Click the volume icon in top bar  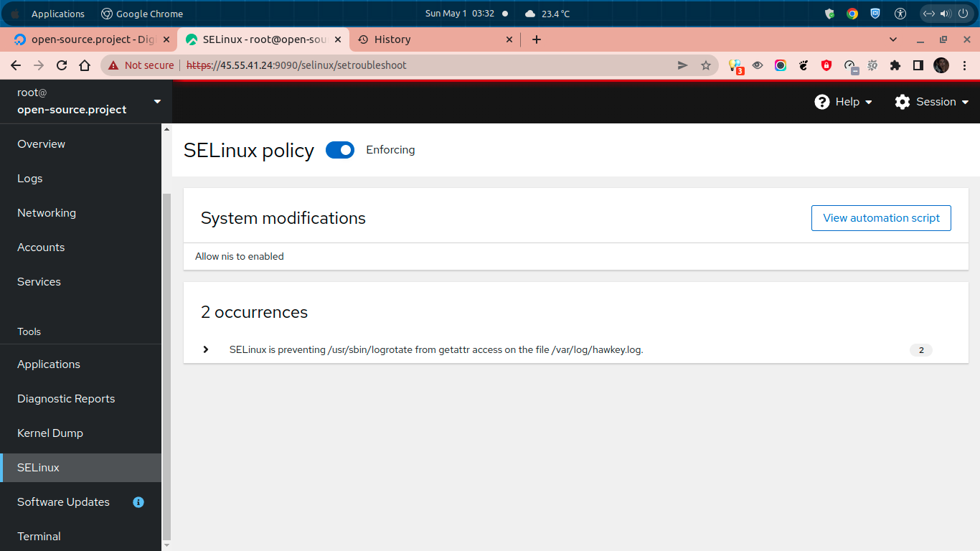946,14
